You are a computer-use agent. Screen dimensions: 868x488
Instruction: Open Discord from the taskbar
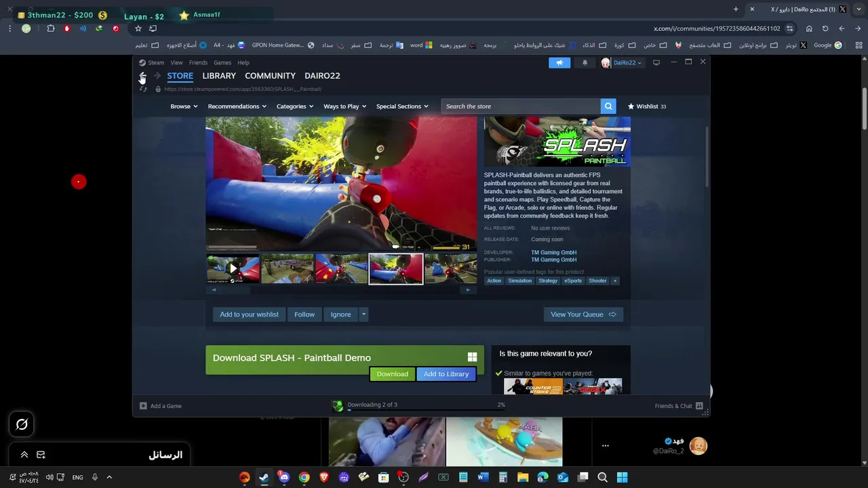tap(284, 477)
